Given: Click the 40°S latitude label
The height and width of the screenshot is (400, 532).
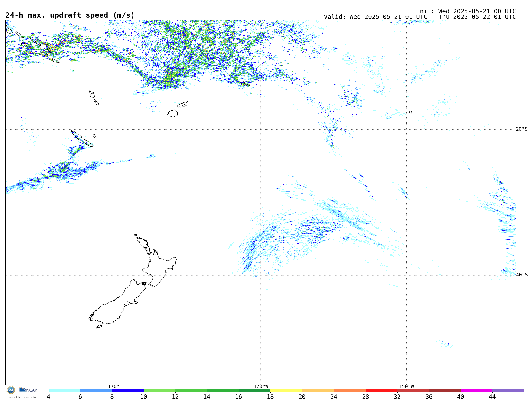Looking at the screenshot, I should (x=522, y=275).
